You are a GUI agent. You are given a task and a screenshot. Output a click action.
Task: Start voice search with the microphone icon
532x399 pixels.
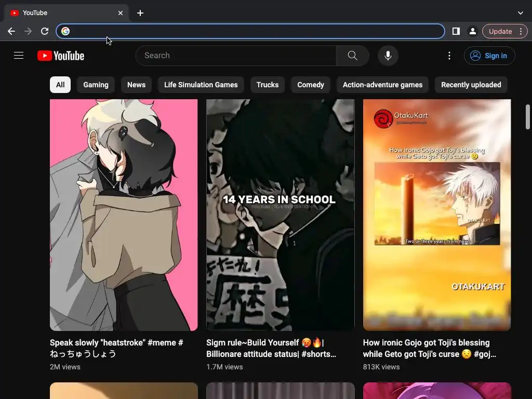[x=388, y=55]
